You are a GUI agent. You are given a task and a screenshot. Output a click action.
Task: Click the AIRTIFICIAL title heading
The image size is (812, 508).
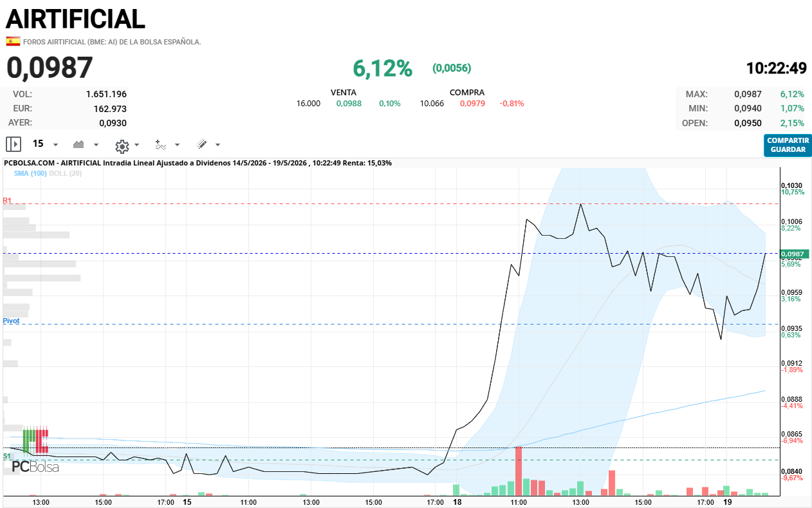coord(76,19)
